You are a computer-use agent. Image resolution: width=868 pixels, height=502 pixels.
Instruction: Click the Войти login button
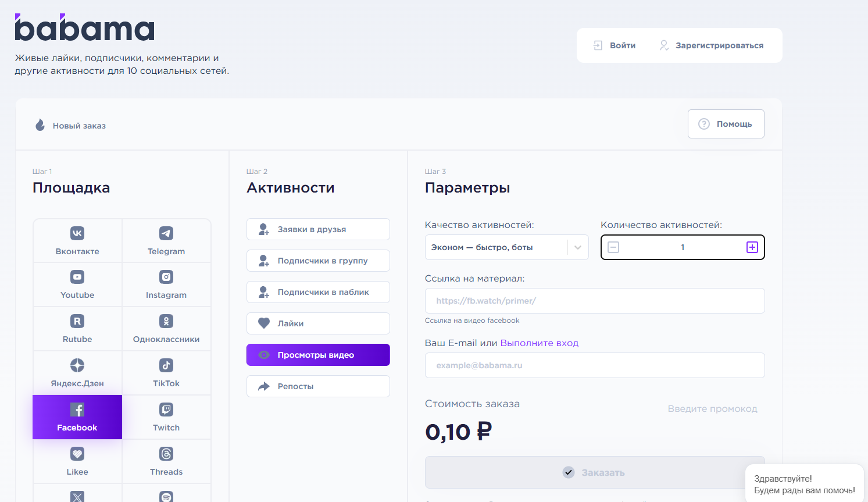[x=615, y=45]
